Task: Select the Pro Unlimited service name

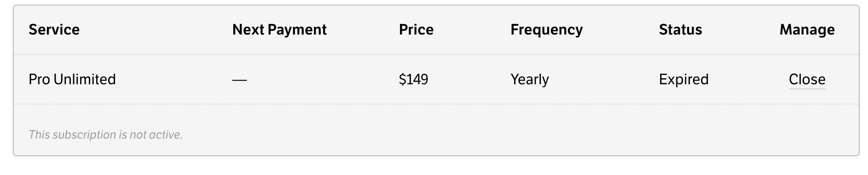Action: [x=72, y=79]
